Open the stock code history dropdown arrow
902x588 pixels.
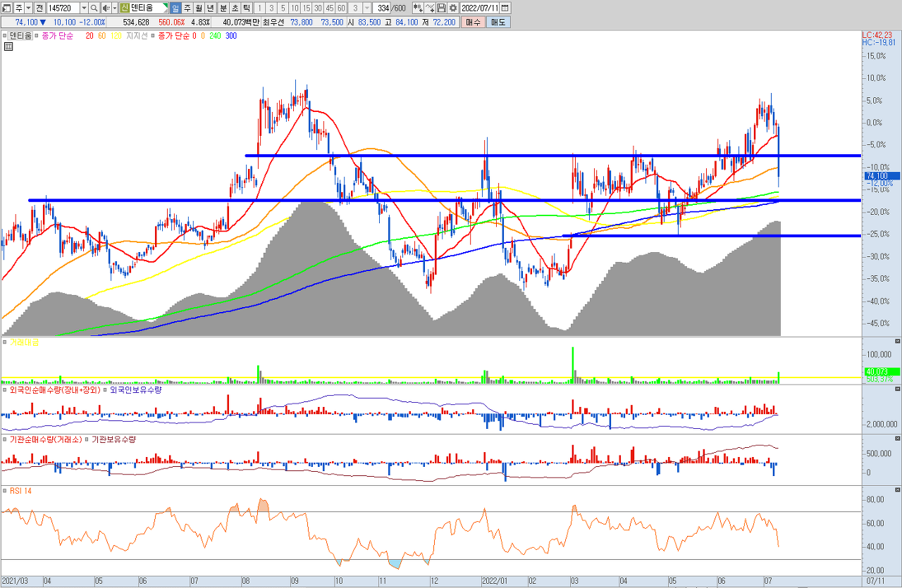(84, 8)
